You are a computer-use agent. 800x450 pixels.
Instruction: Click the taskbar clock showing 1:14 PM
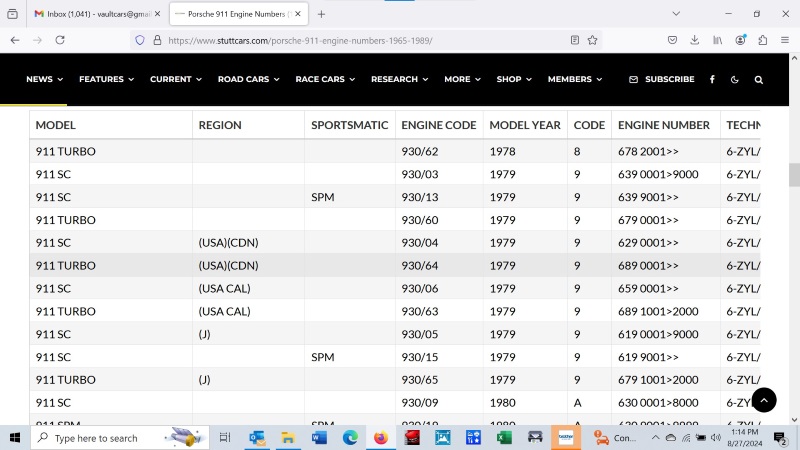click(x=744, y=438)
